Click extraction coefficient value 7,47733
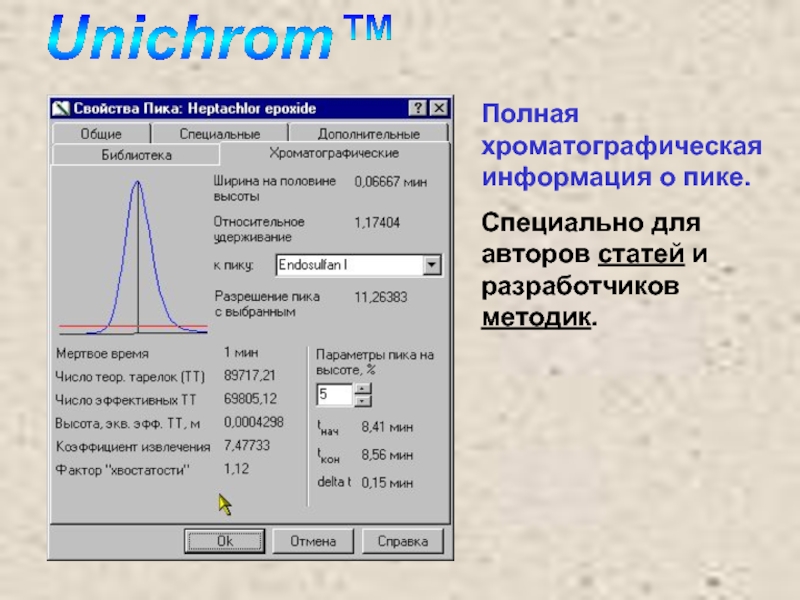Screen dimensions: 800x600 pos(246,445)
